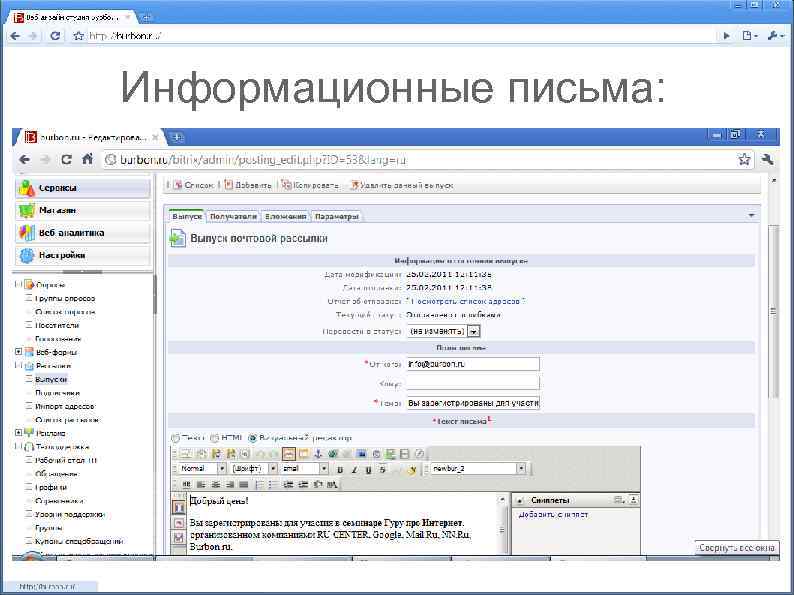Bookmark the admin page with the star
This screenshot has width=794, height=595.
click(744, 160)
